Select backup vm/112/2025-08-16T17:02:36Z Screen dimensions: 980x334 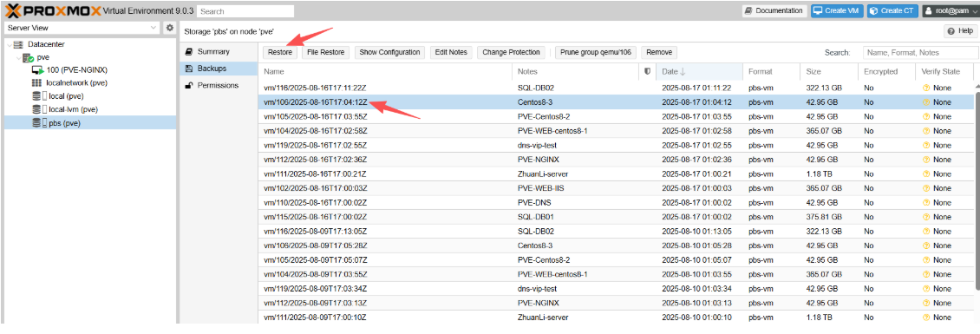tap(616, 160)
